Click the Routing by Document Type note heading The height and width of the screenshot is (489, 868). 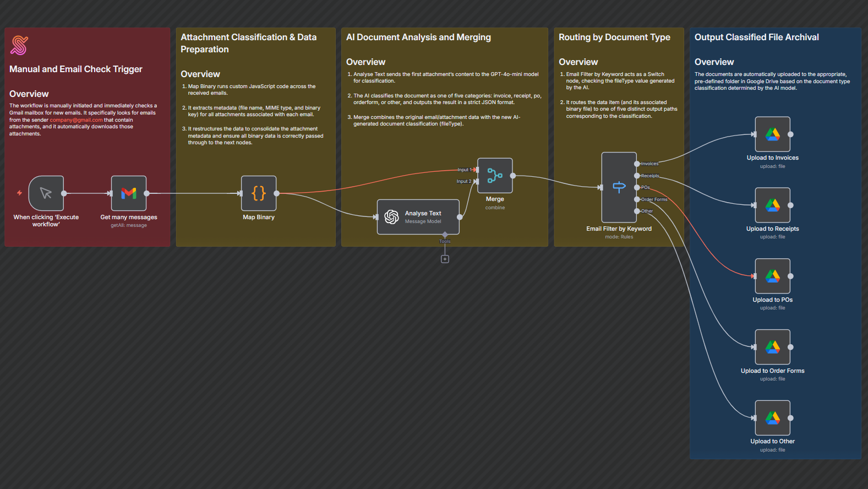tap(614, 37)
